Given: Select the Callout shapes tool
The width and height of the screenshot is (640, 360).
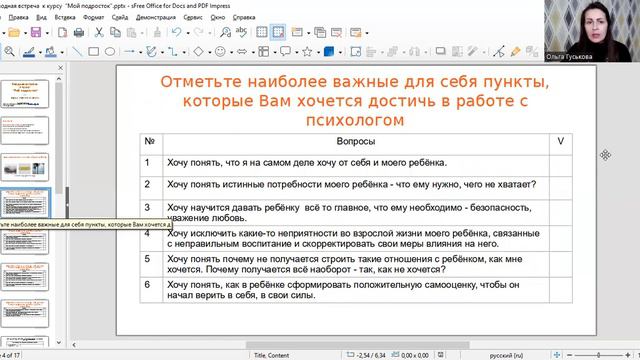Looking at the screenshot, I should coord(285,51).
